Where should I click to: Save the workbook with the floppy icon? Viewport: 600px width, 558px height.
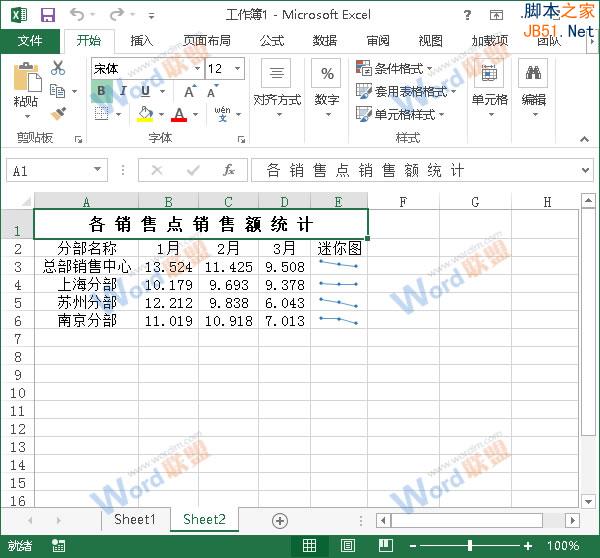pos(48,15)
